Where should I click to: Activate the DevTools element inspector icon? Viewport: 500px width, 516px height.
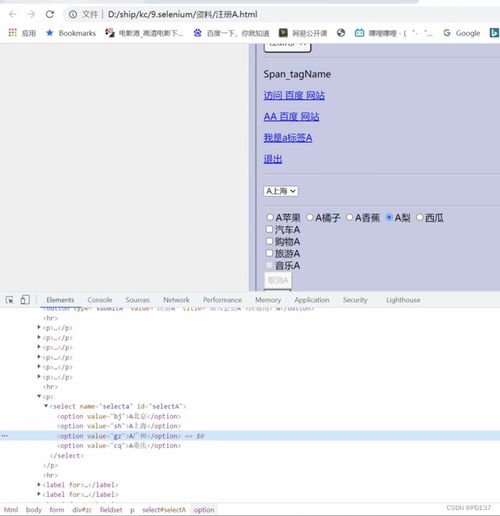(9, 300)
